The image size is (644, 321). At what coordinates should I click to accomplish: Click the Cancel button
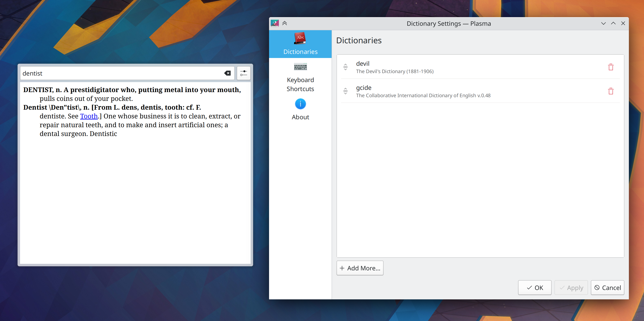tap(607, 288)
